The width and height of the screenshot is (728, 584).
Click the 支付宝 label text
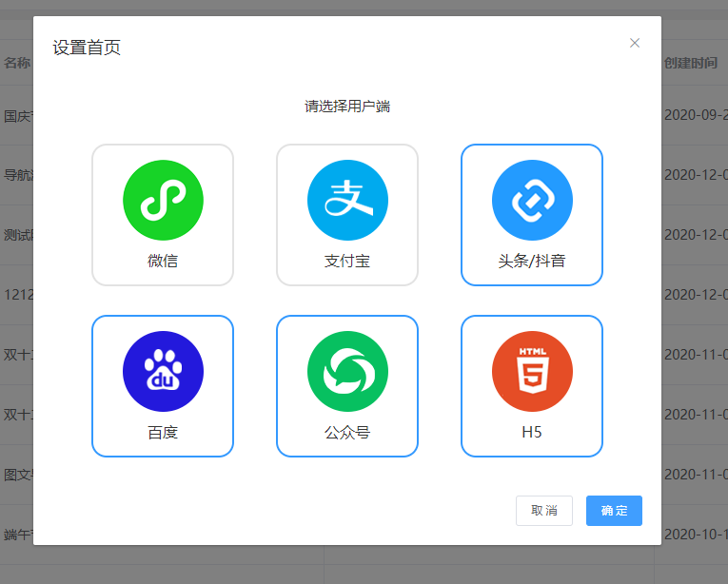coord(347,261)
